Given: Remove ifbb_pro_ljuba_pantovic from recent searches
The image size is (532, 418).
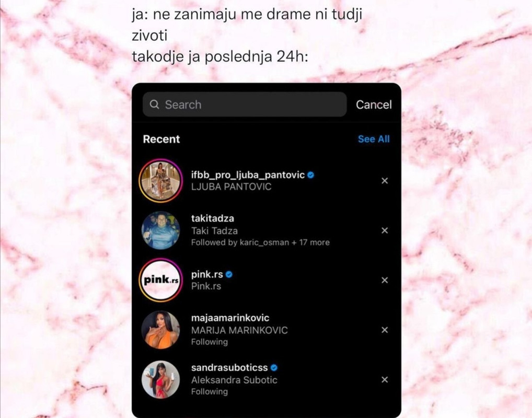Looking at the screenshot, I should click(385, 181).
